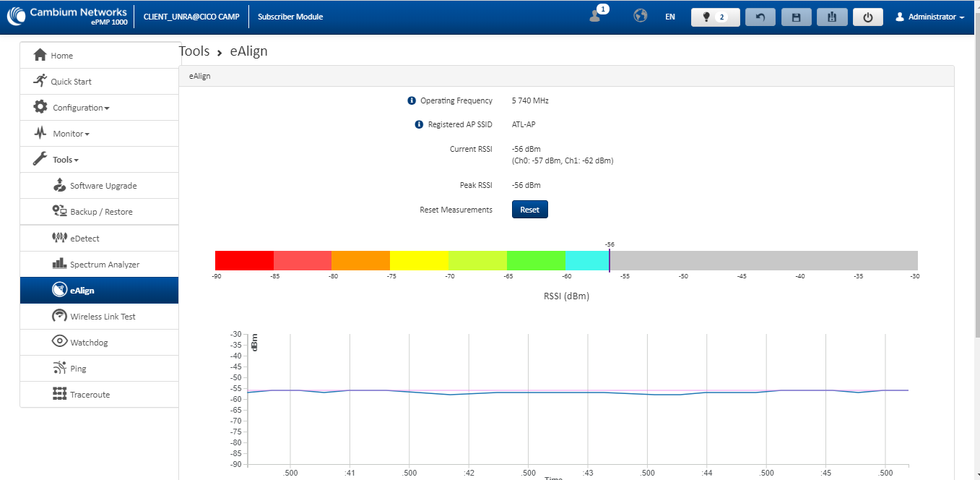Click the Home navigation link
Screen dimensions: 980x480
pos(61,56)
